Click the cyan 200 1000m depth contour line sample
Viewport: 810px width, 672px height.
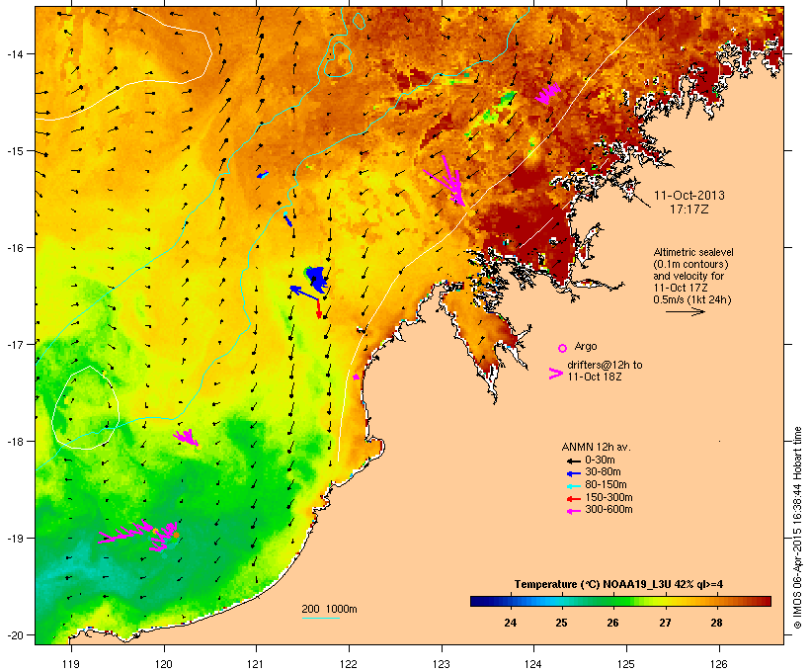pos(320,618)
